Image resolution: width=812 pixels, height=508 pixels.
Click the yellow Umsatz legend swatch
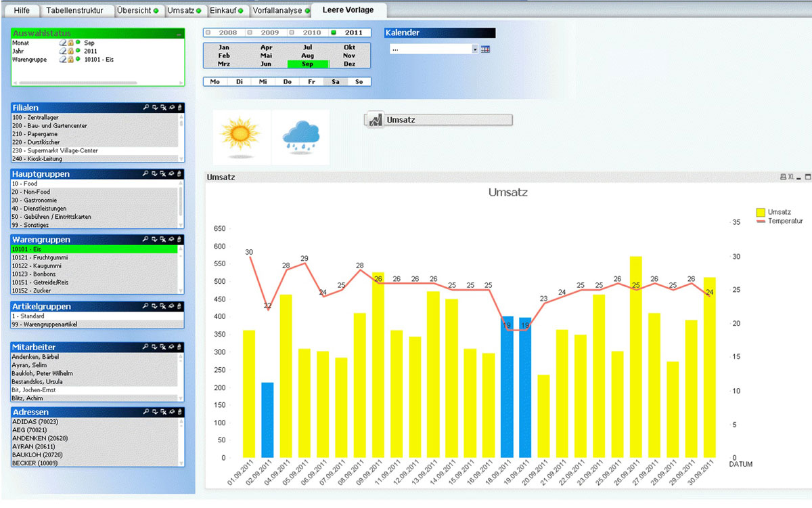pos(761,212)
